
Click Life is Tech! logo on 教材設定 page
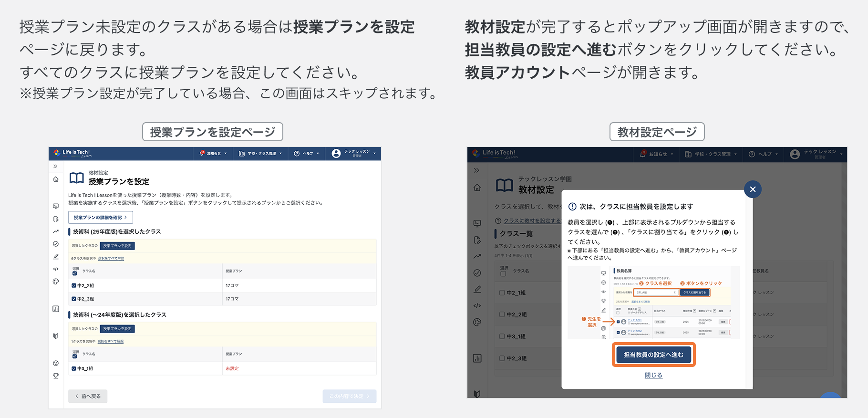(x=494, y=154)
